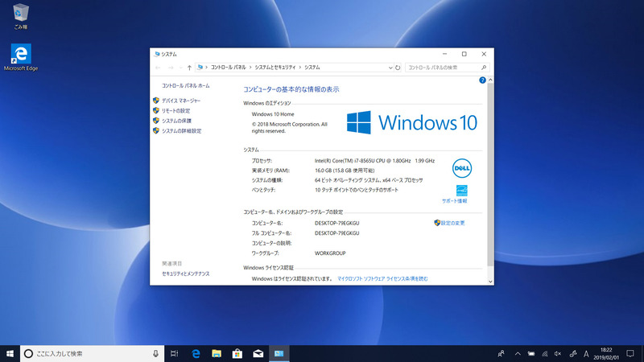Open Support information (サポート情報) link
The width and height of the screenshot is (644, 362).
(454, 201)
